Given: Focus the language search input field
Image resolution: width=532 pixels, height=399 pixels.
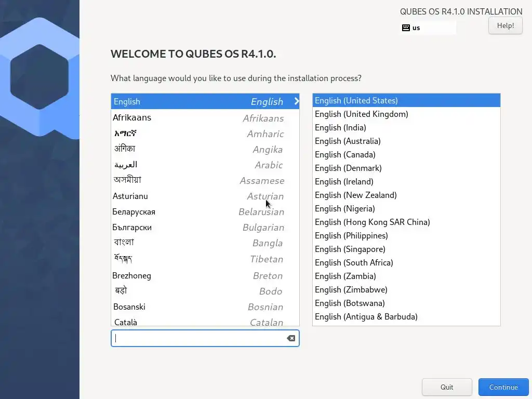Looking at the screenshot, I should 205,338.
